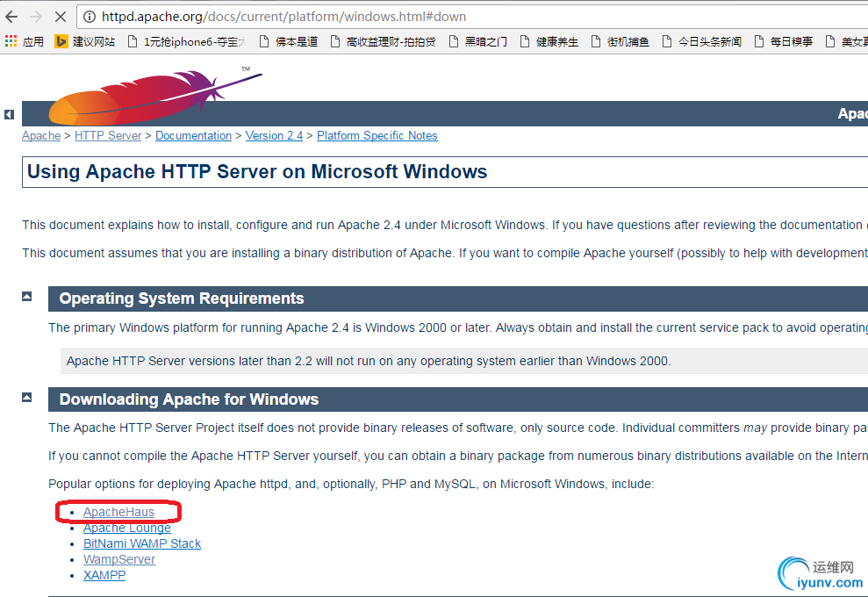868x597 pixels.
Task: Go back to the previous page
Action: (11, 17)
